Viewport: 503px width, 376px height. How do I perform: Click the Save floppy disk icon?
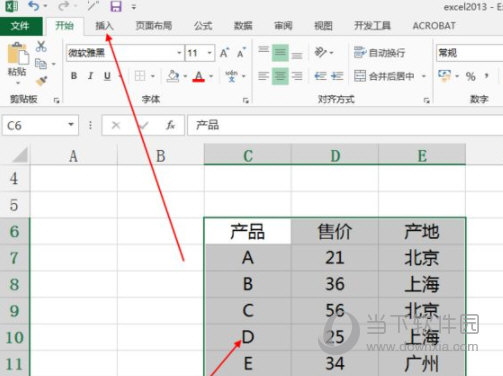[116, 6]
